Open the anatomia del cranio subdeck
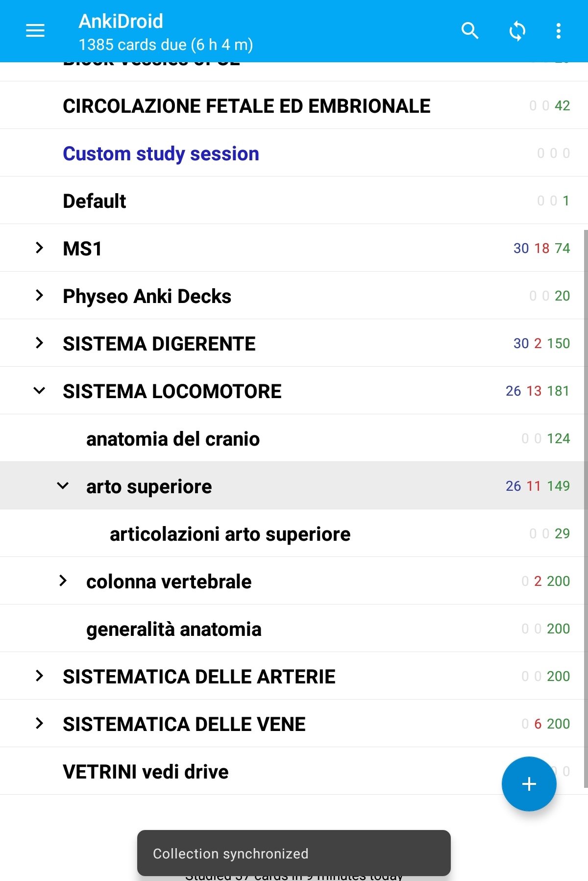This screenshot has width=588, height=881. [173, 439]
